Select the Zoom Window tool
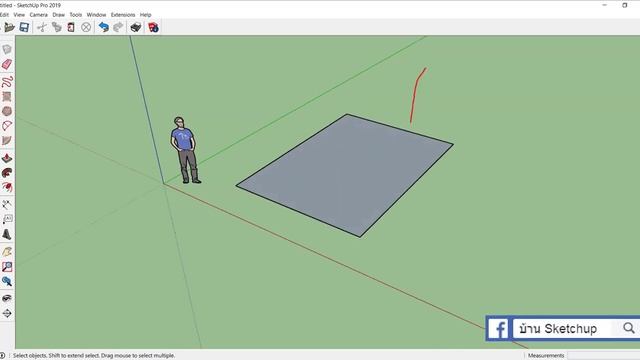Image resolution: width=640 pixels, height=360 pixels. point(7,267)
